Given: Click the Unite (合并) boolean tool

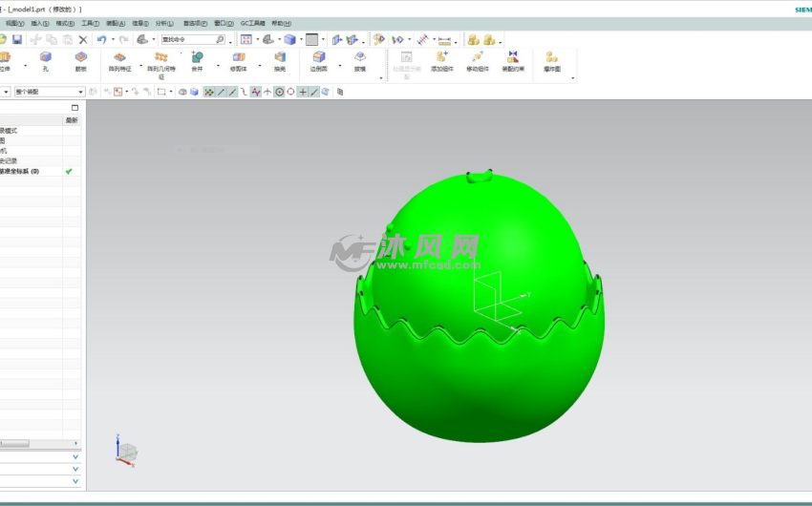Looking at the screenshot, I should click(x=197, y=61).
